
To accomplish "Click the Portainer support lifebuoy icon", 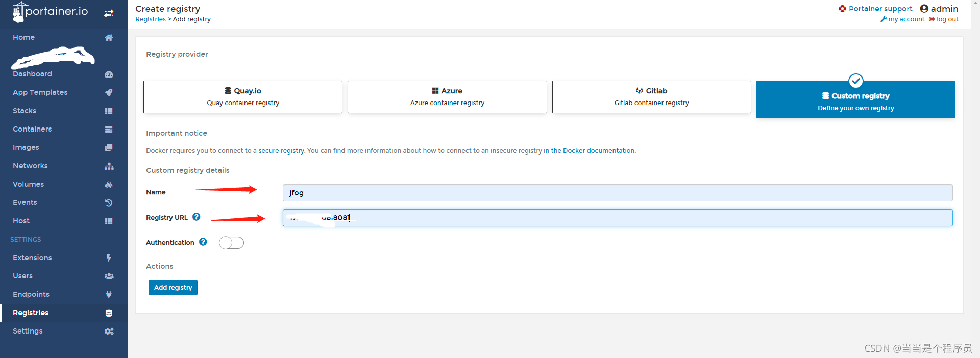I will 842,8.
